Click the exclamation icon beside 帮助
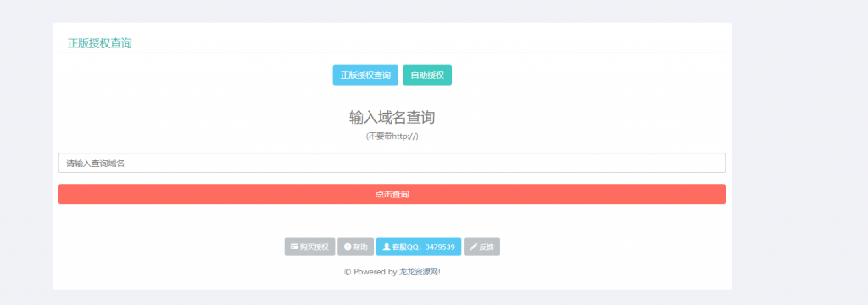This screenshot has width=868, height=305. pos(348,247)
